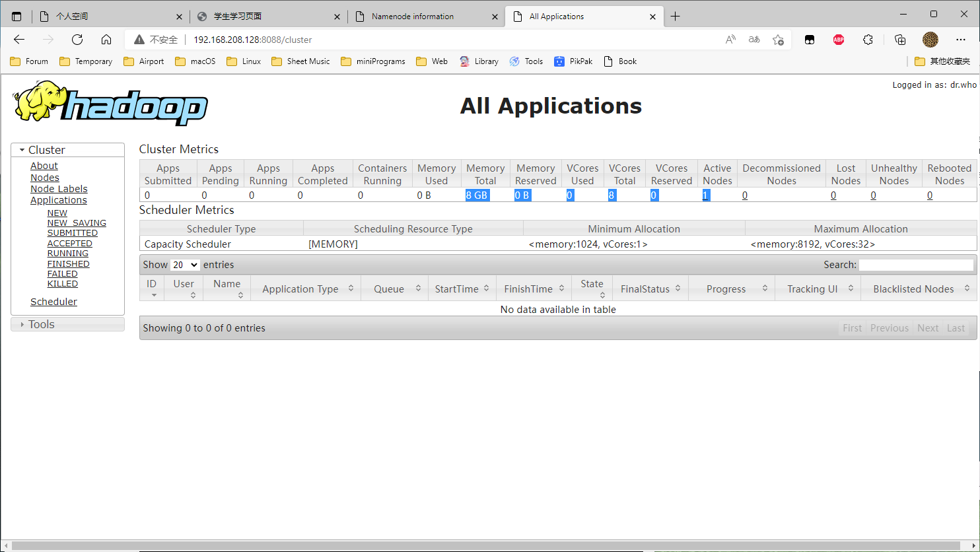Open a new tab with the plus icon
980x552 pixels.
pyautogui.click(x=675, y=17)
